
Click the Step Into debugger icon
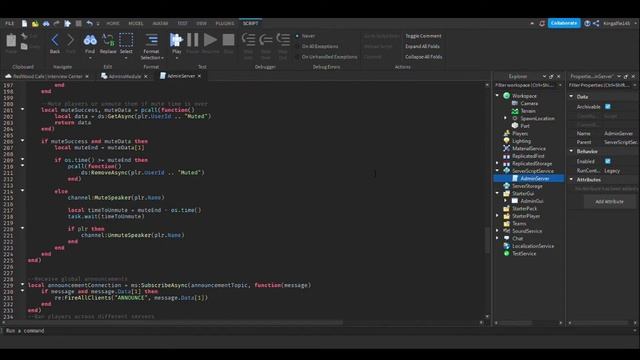(x=248, y=40)
